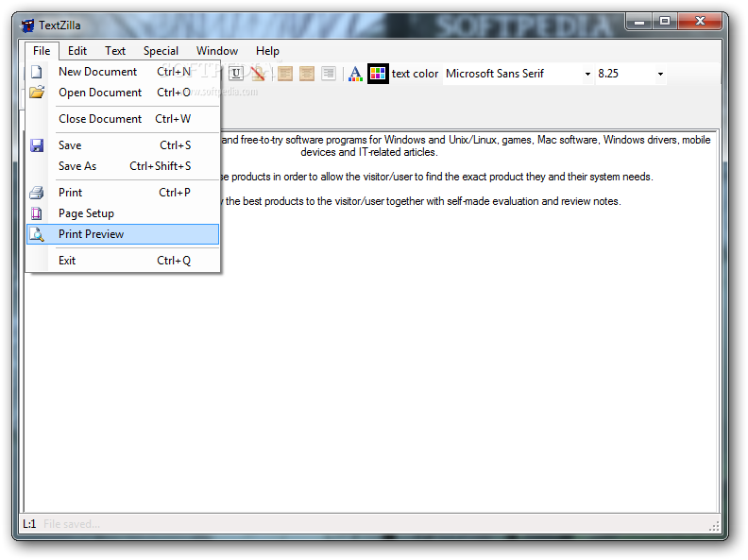Click the clear formatting icon with red slash

pyautogui.click(x=258, y=74)
